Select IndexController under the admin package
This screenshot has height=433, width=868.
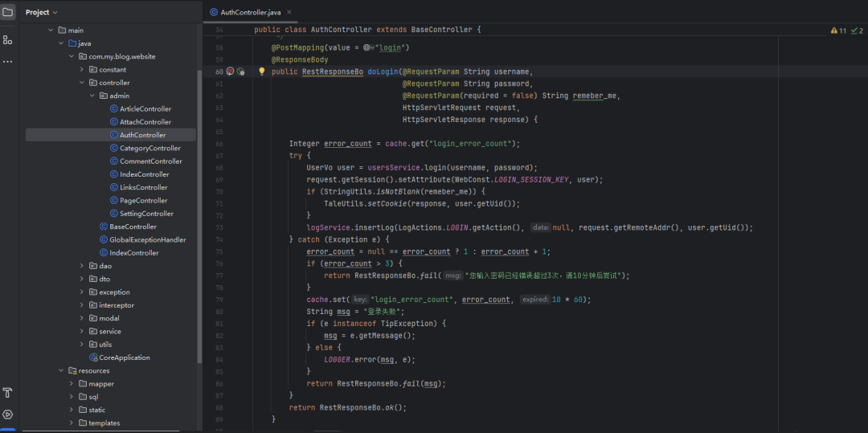click(x=139, y=174)
